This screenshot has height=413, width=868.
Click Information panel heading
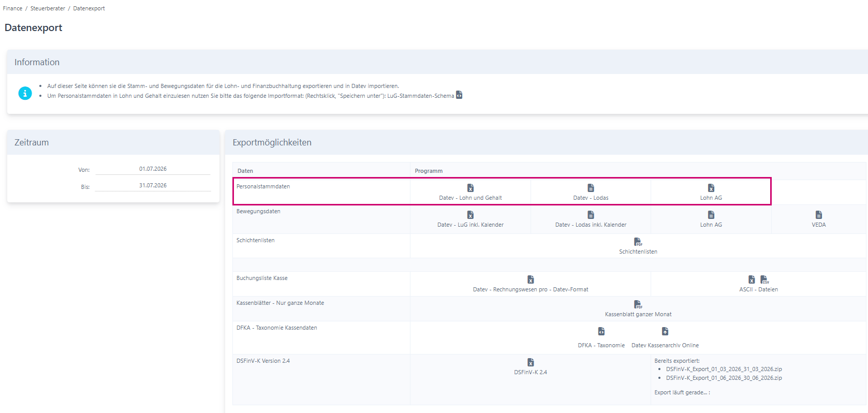pos(37,62)
